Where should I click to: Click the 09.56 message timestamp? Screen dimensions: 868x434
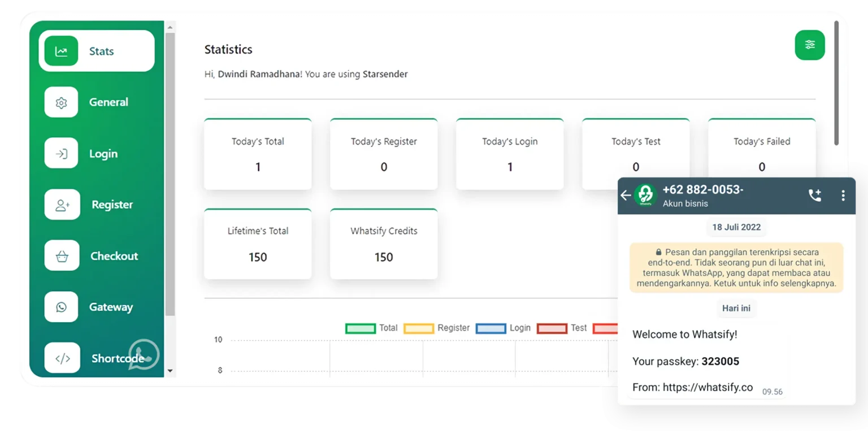[x=772, y=392]
